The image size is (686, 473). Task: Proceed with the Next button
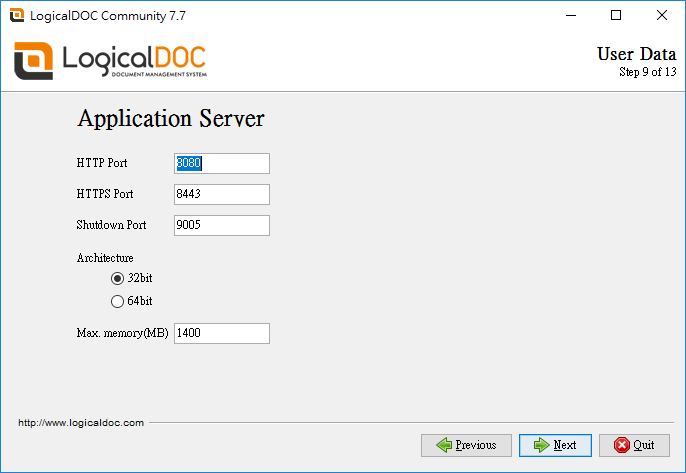[x=555, y=445]
